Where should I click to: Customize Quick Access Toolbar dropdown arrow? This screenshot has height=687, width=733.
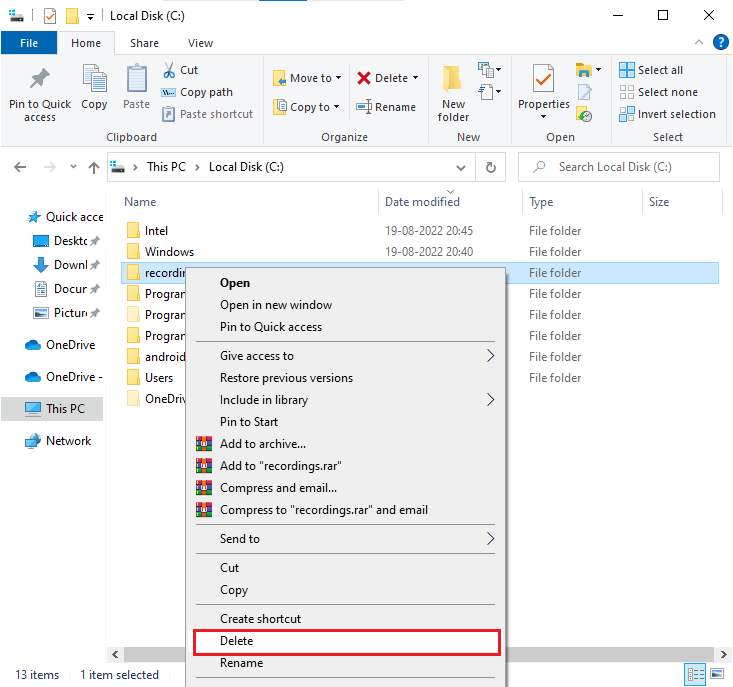pyautogui.click(x=90, y=17)
